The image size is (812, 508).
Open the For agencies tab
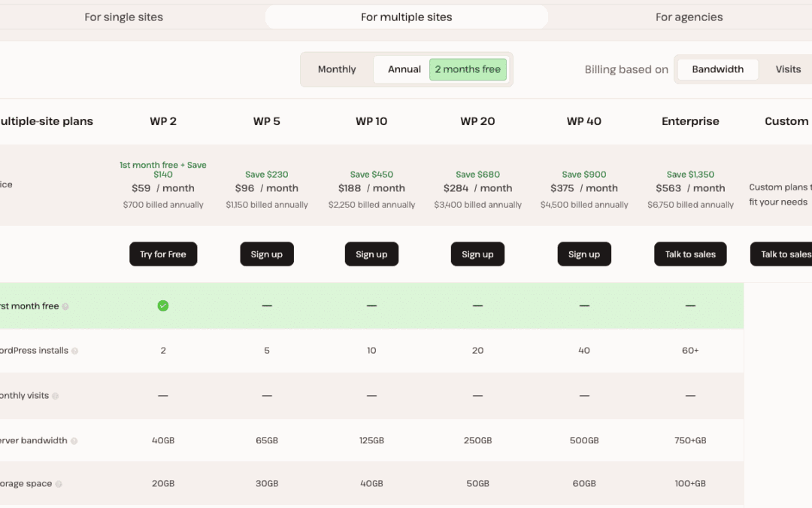click(x=689, y=17)
